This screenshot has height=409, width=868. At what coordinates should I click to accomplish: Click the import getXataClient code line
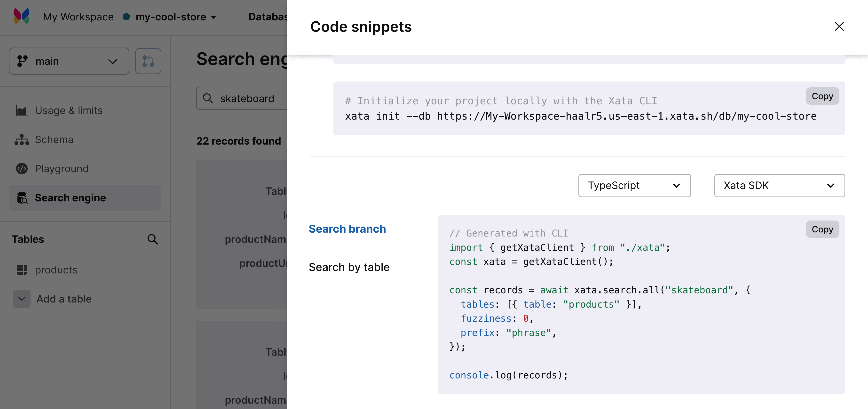click(x=560, y=247)
